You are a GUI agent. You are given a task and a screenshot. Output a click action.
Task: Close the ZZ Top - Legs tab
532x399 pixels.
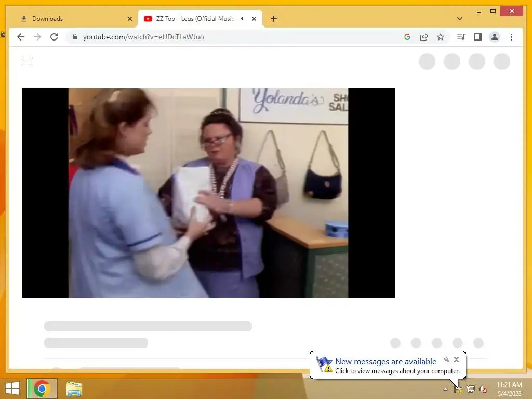click(254, 19)
